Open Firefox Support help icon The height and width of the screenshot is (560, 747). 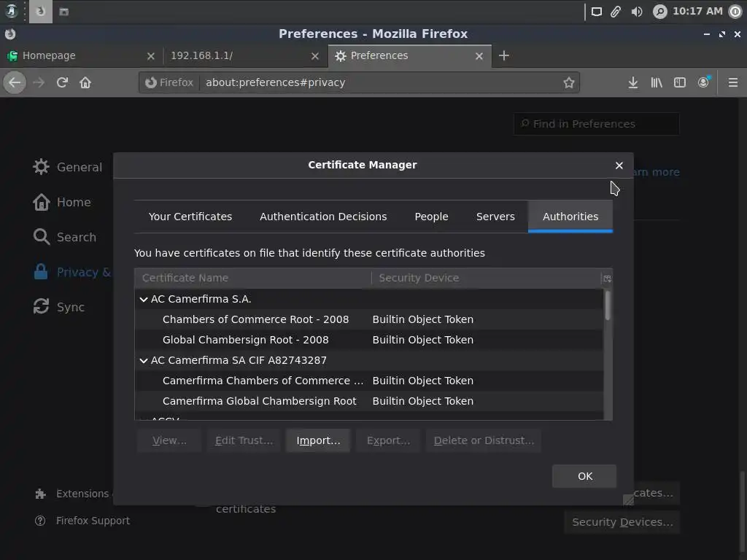pos(41,521)
